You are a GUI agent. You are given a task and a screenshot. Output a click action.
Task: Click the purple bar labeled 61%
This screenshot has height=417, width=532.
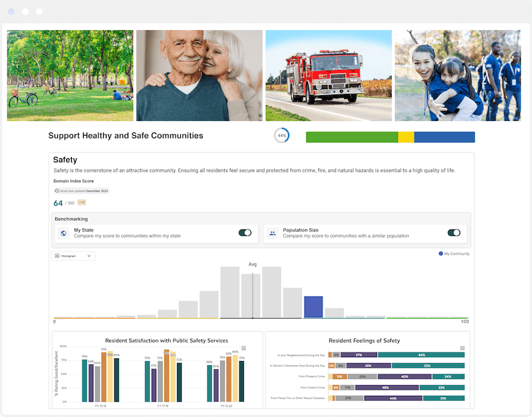pos(154,385)
